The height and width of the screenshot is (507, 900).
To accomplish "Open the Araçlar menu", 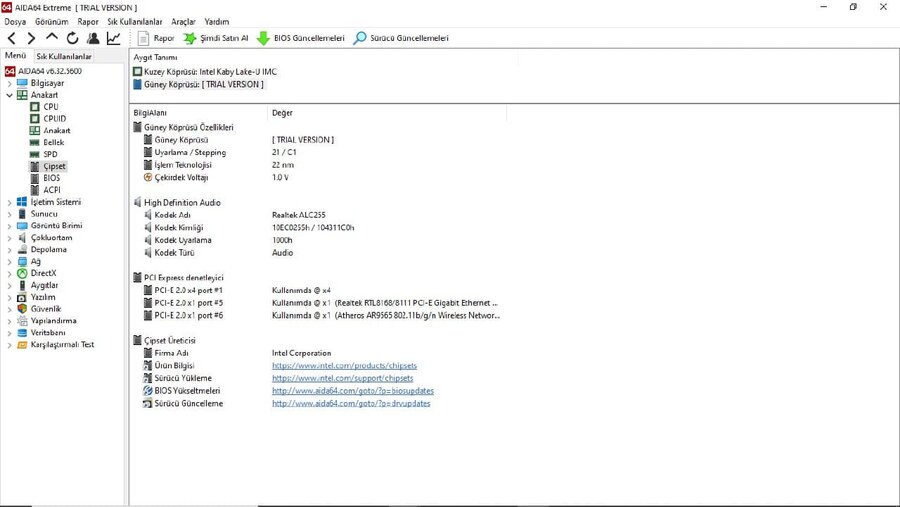I will point(183,22).
